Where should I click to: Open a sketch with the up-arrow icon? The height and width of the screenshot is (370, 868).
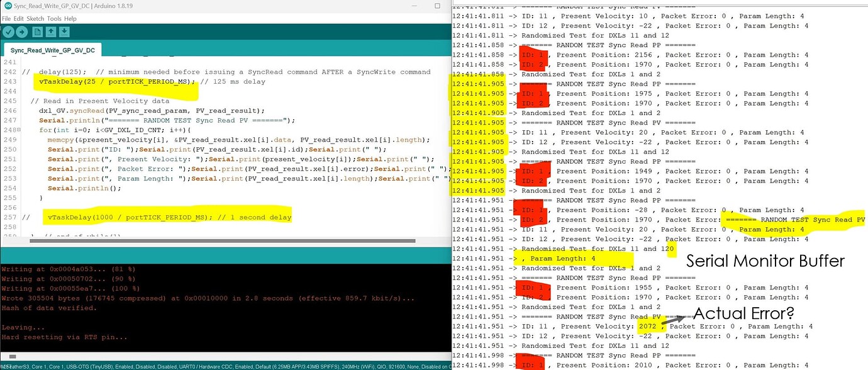pos(51,32)
